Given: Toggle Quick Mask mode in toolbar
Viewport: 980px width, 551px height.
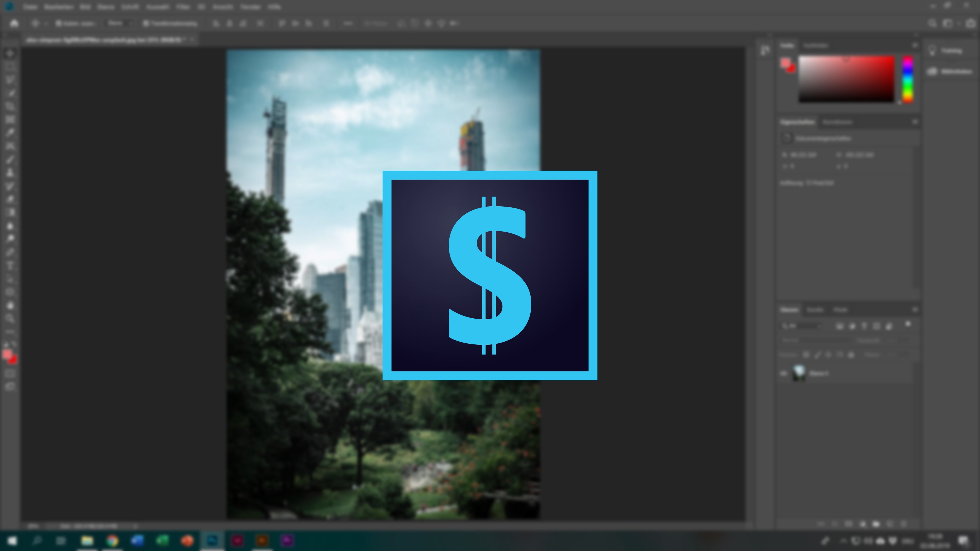Looking at the screenshot, I should [10, 373].
